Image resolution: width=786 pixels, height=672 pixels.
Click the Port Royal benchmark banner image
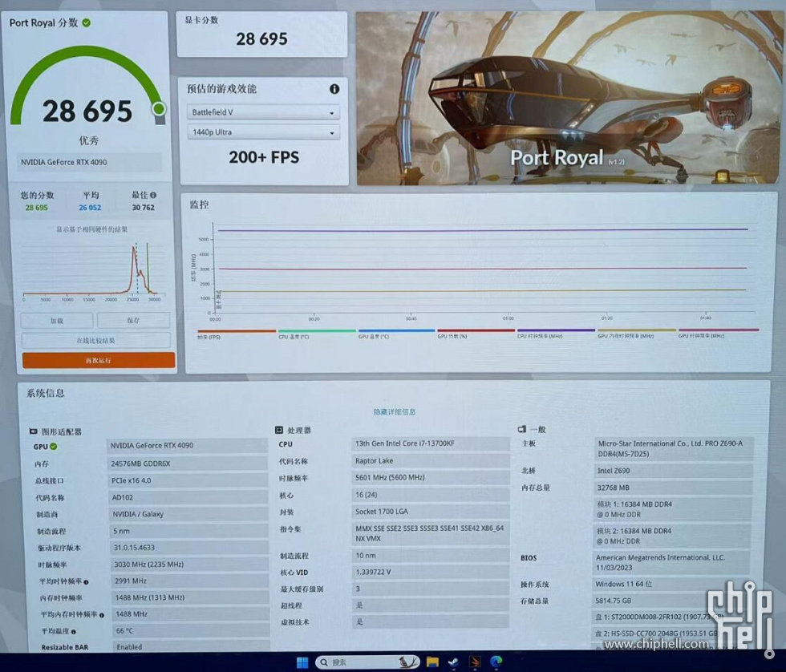568,98
